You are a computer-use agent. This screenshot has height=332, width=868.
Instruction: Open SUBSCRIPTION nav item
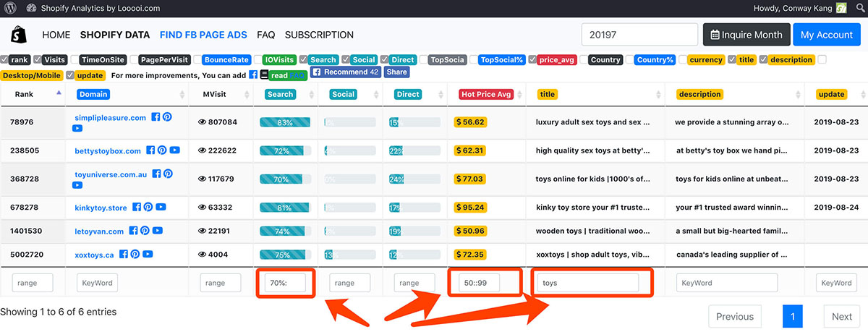pos(319,35)
